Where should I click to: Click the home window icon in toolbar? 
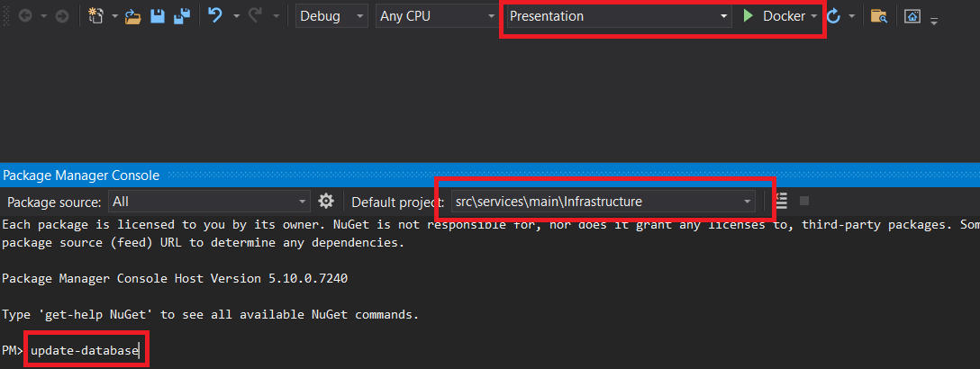coord(912,16)
